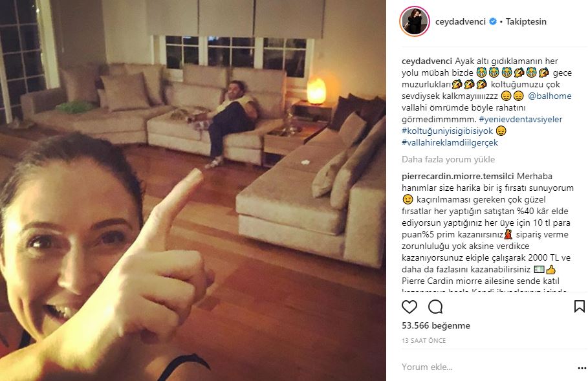Click the living room selfie photo

pos(193,190)
